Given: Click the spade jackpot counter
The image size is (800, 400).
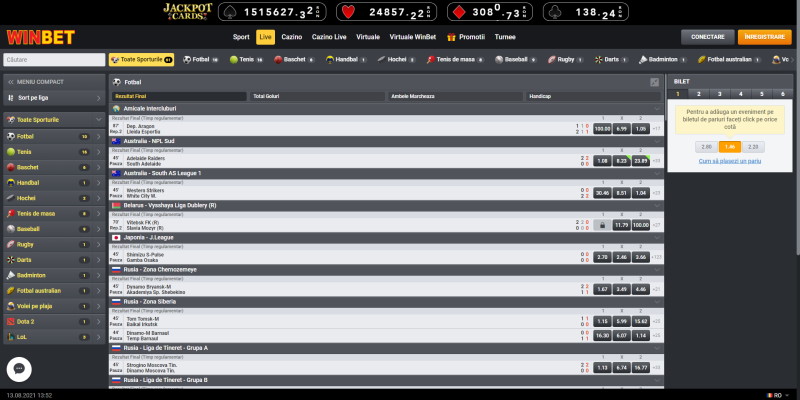Looking at the screenshot, I should [272, 12].
